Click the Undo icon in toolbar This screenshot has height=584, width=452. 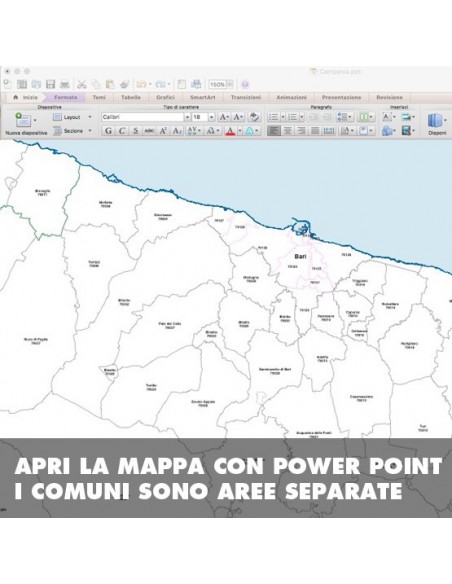[x=141, y=85]
